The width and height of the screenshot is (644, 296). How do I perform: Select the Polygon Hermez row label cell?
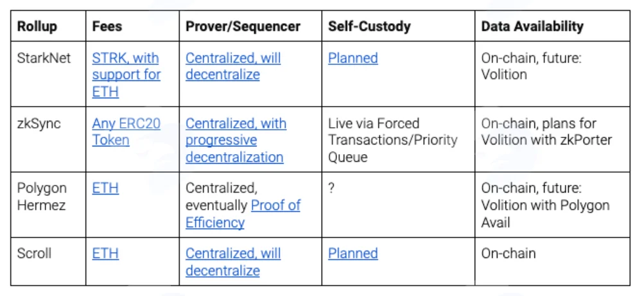pos(48,205)
